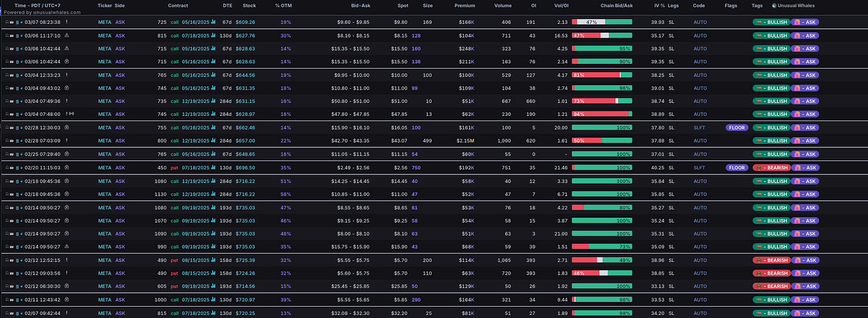The height and width of the screenshot is (318, 868).
Task: Click $696.50 stock price
Action: click(245, 168)
